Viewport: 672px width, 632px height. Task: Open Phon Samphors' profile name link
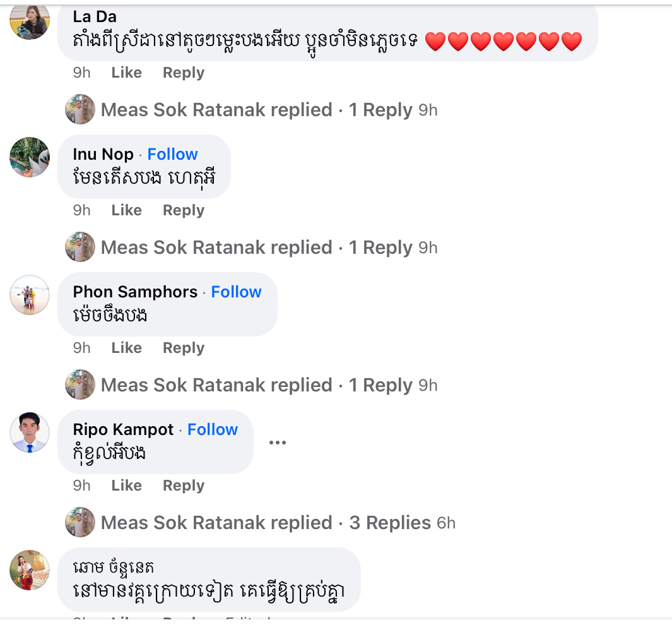pyautogui.click(x=135, y=292)
